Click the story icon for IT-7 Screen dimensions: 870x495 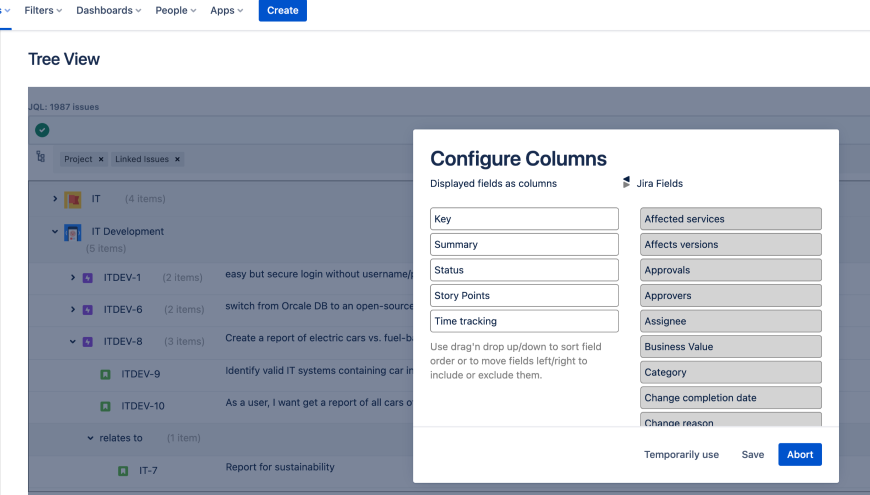(x=123, y=471)
